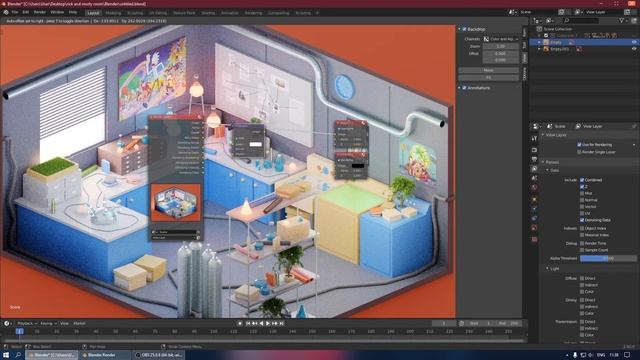The height and width of the screenshot is (360, 640).
Task: Enable the Normal pass checkbox
Action: coord(582,200)
